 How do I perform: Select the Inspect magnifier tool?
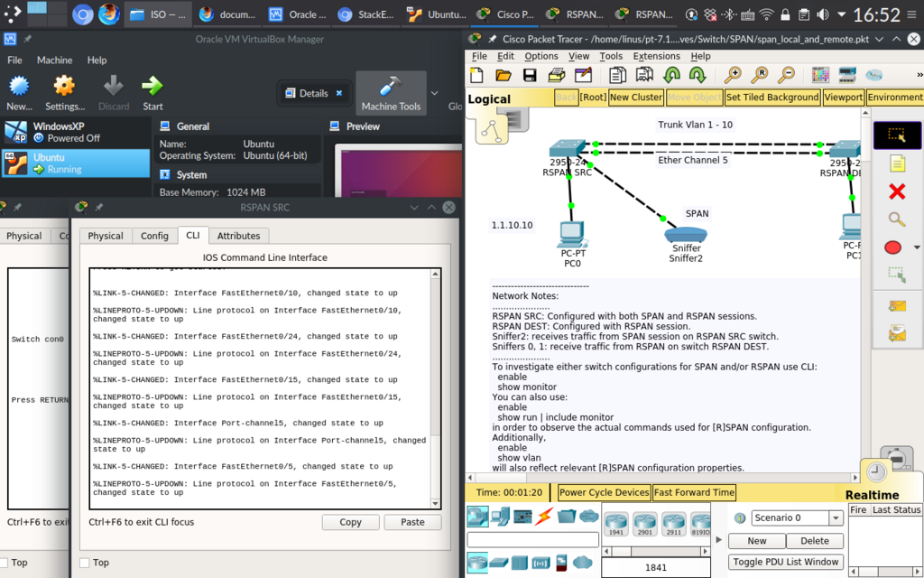coord(897,219)
